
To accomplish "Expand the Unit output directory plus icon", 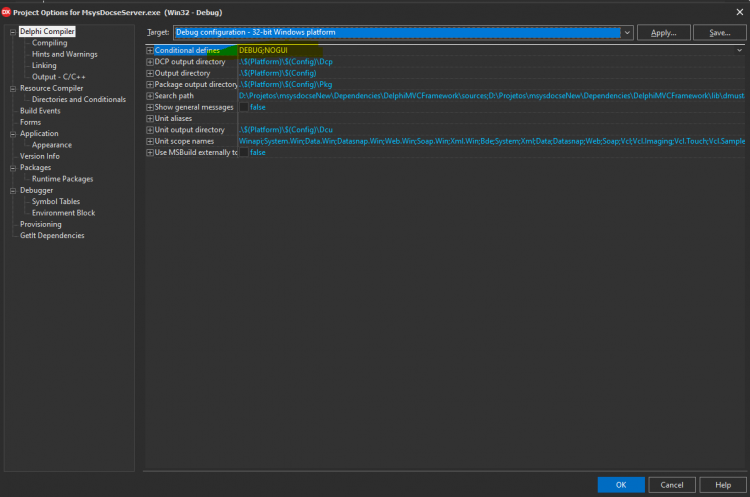I will pos(150,130).
